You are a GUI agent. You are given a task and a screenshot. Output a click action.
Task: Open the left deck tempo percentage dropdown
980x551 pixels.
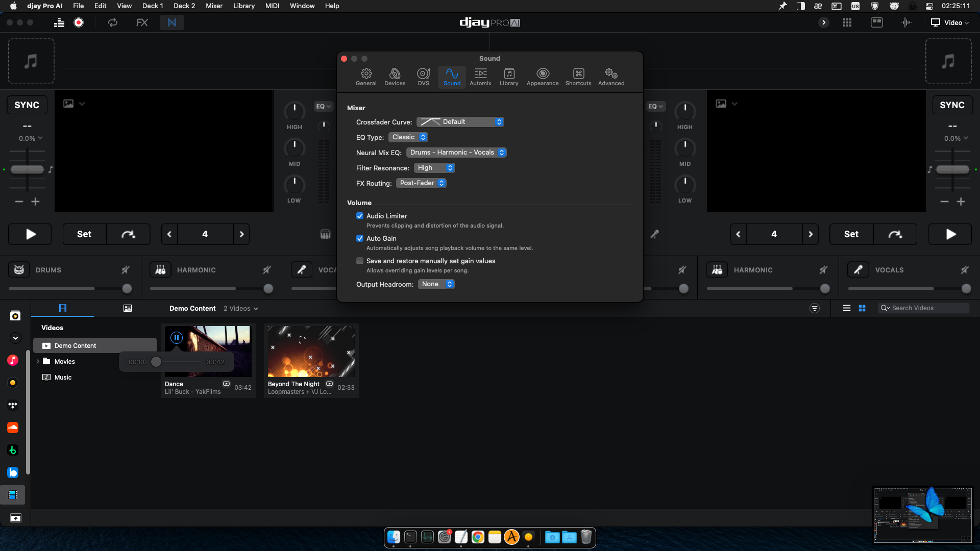31,138
